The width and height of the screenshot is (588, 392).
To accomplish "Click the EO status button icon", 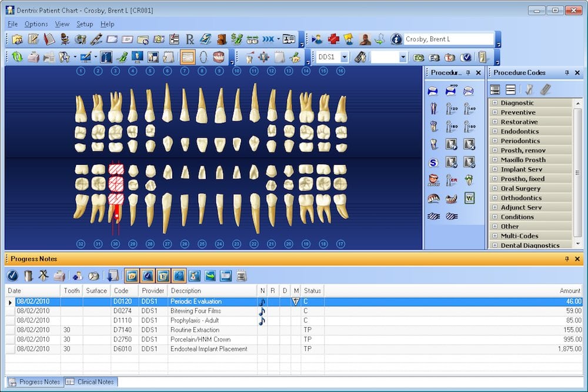I will (x=419, y=58).
